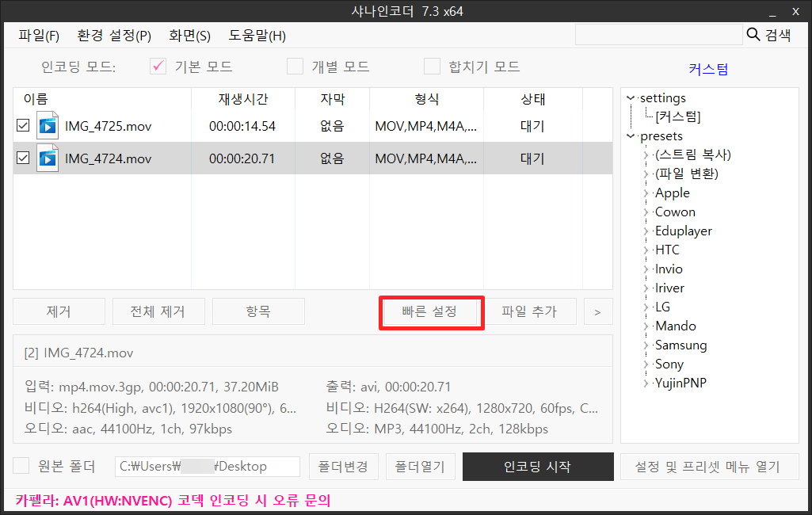Open the 환경 설정(P) menu

(x=114, y=36)
